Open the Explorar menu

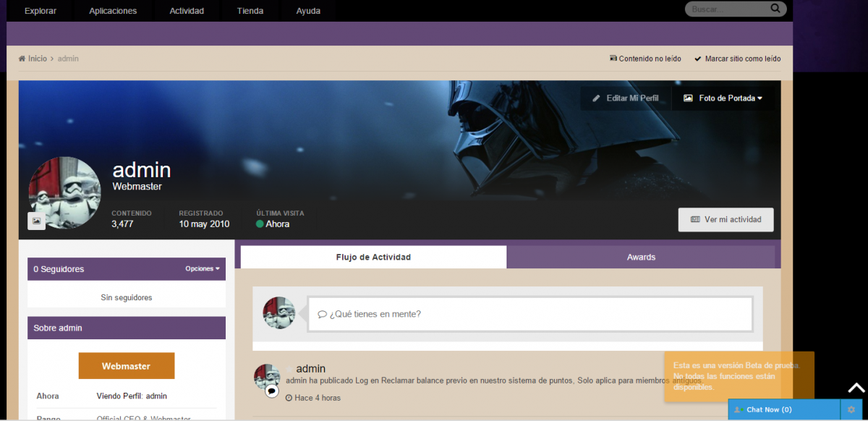pos(41,11)
